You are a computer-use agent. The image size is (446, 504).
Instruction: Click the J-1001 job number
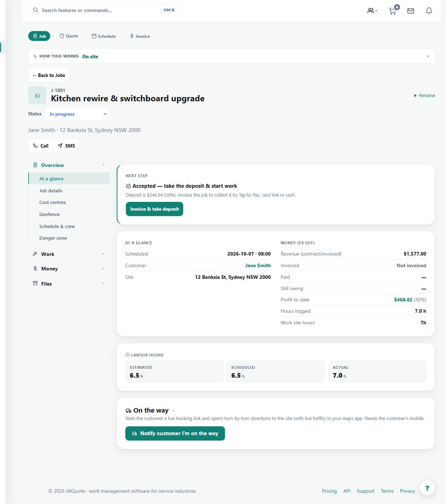[x=58, y=90]
